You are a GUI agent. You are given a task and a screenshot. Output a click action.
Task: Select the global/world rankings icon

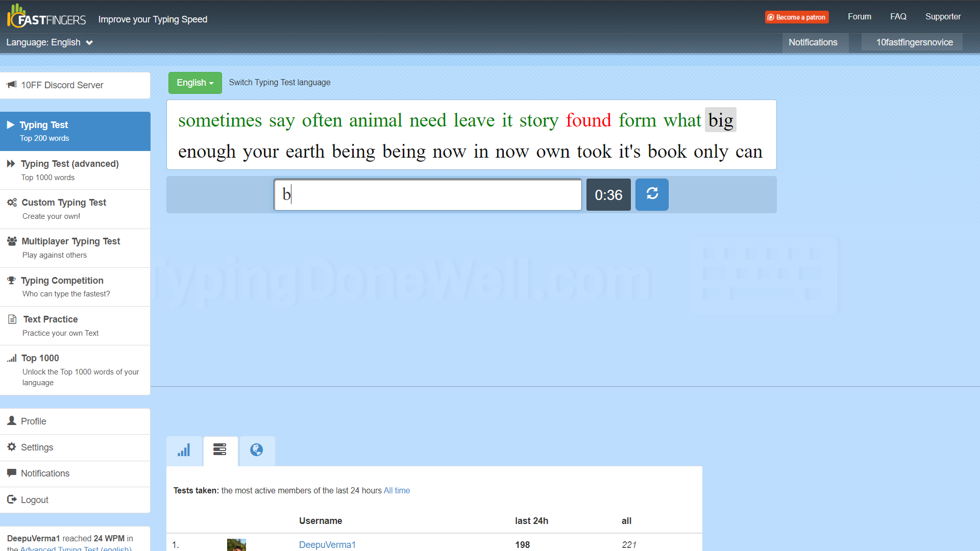255,449
